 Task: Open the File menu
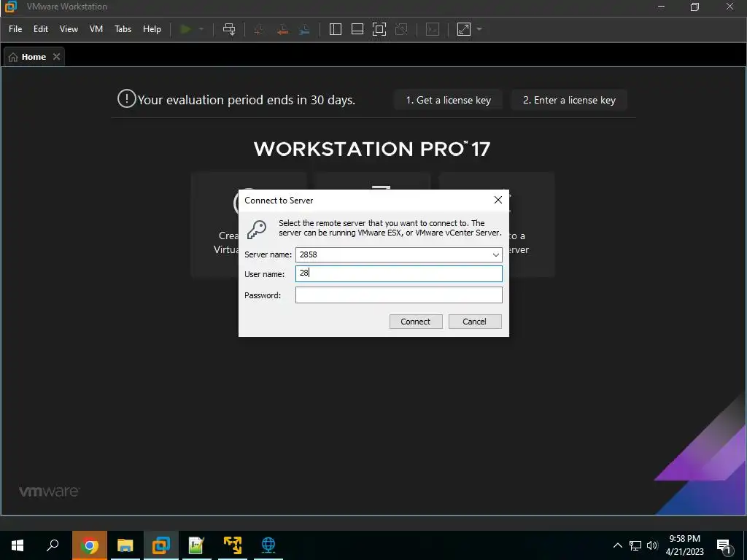(x=15, y=29)
